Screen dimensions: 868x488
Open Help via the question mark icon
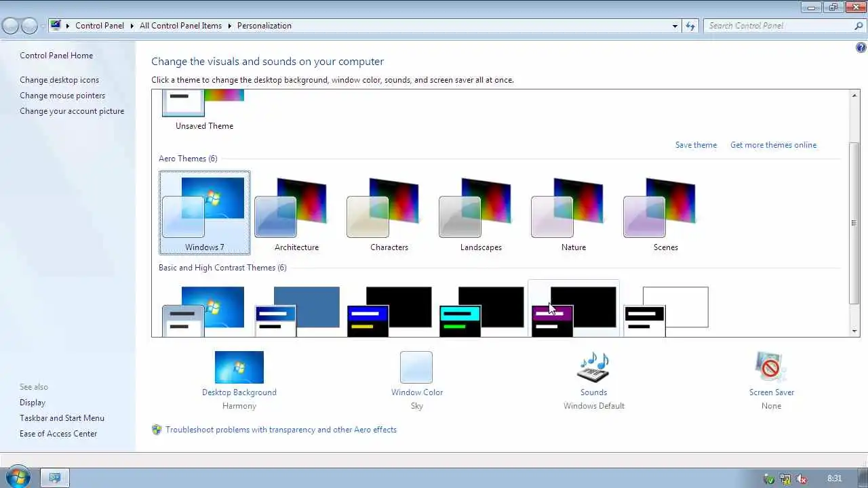click(x=861, y=47)
